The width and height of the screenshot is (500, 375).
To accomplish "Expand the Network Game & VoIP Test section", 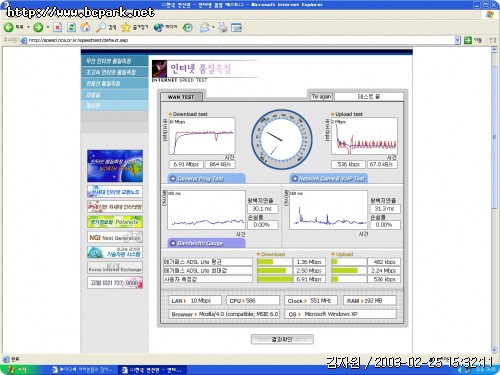I will click(329, 179).
